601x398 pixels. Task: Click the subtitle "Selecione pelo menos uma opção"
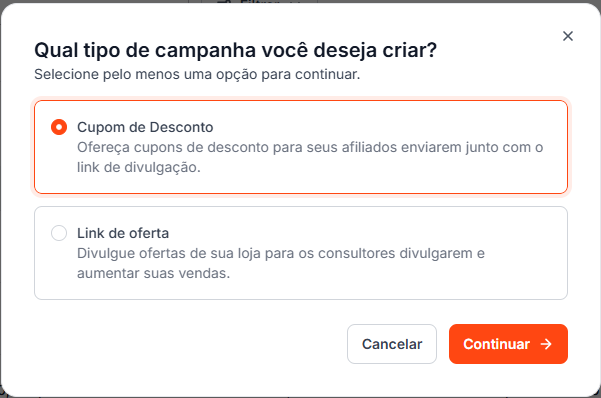(197, 74)
